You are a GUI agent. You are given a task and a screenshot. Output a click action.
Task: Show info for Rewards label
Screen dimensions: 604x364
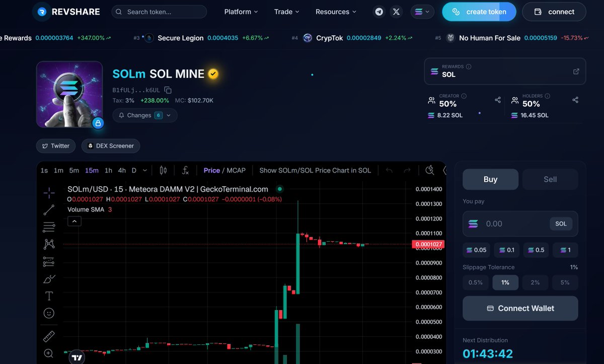pos(469,66)
